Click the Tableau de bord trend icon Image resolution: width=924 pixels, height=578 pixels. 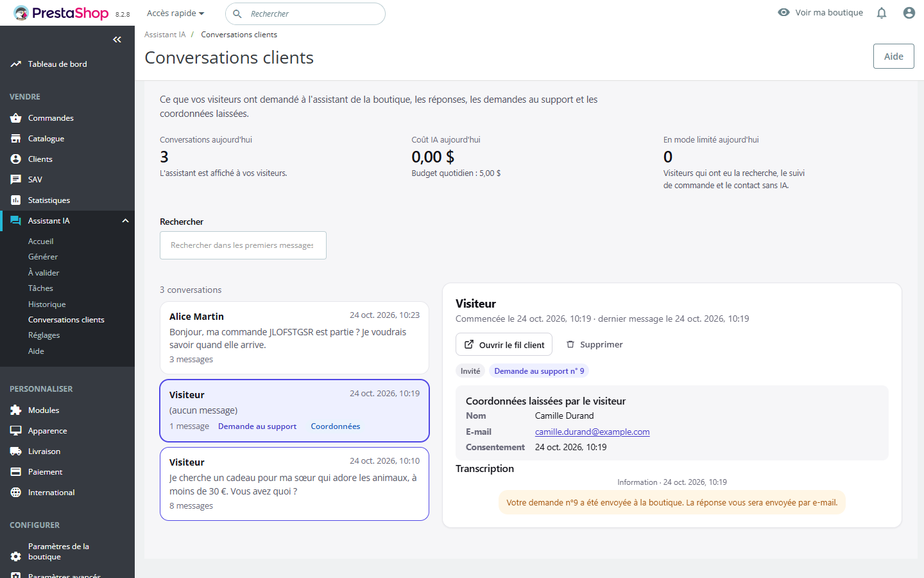click(x=16, y=64)
